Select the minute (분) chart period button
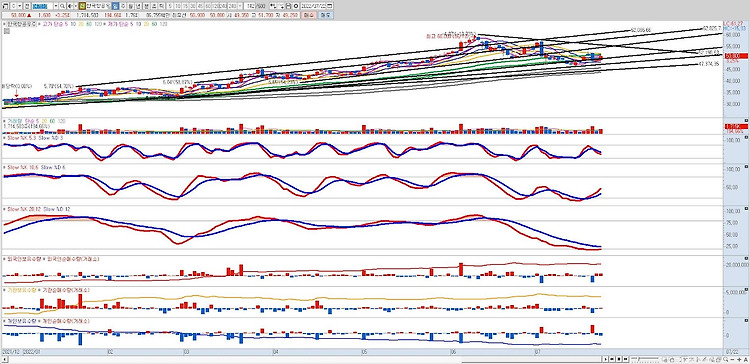This screenshot has width=750, height=364. pos(146,6)
